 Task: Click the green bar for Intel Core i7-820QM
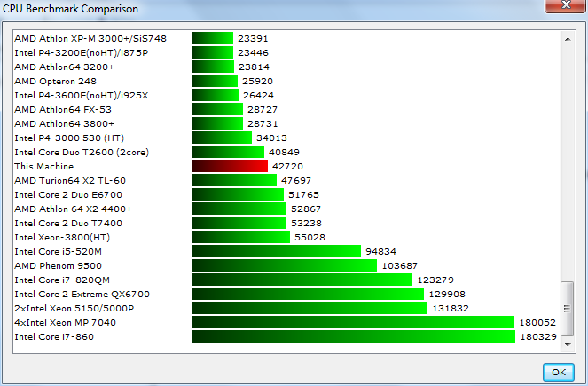pos(302,280)
